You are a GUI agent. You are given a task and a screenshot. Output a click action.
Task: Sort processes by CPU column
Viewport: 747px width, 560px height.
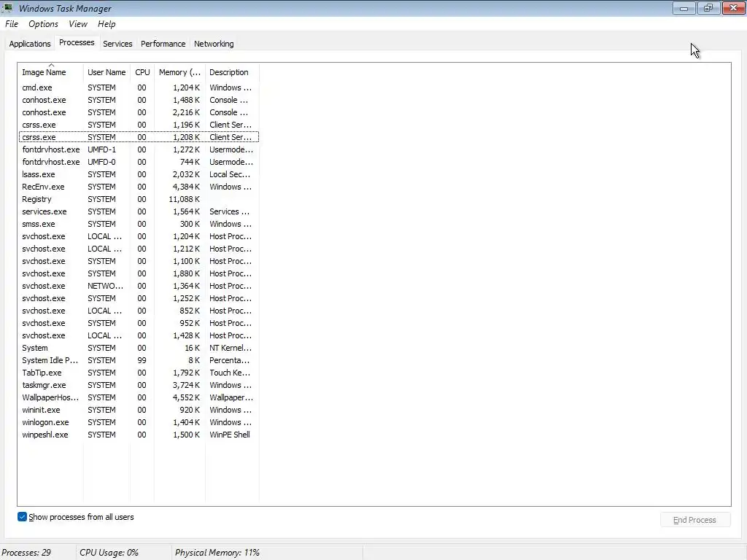(x=142, y=72)
